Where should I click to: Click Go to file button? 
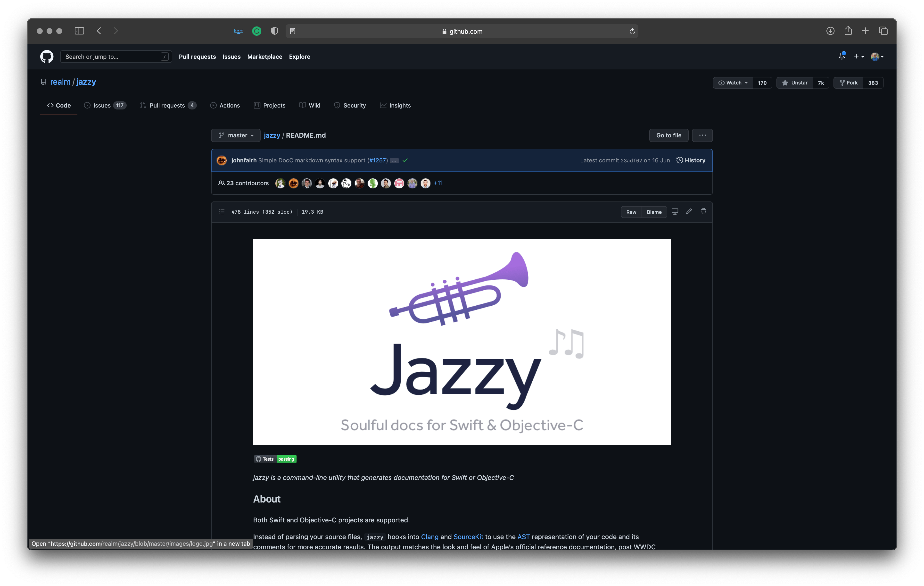coord(668,135)
